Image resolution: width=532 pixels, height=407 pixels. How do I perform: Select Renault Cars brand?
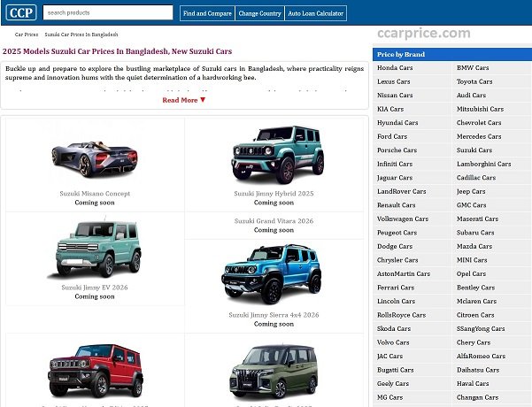pos(396,205)
